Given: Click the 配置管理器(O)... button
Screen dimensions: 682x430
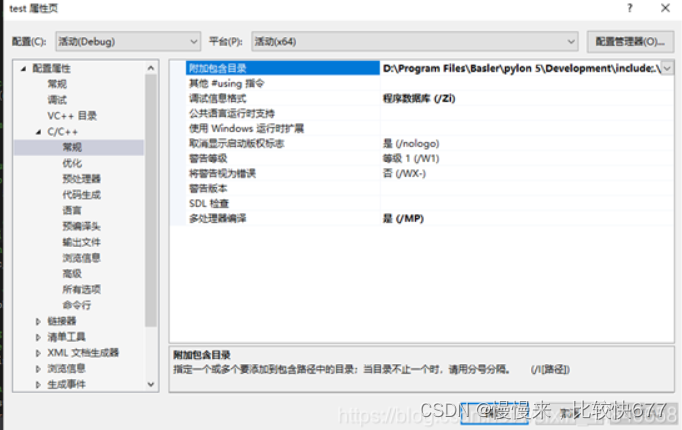Looking at the screenshot, I should pyautogui.click(x=630, y=42).
